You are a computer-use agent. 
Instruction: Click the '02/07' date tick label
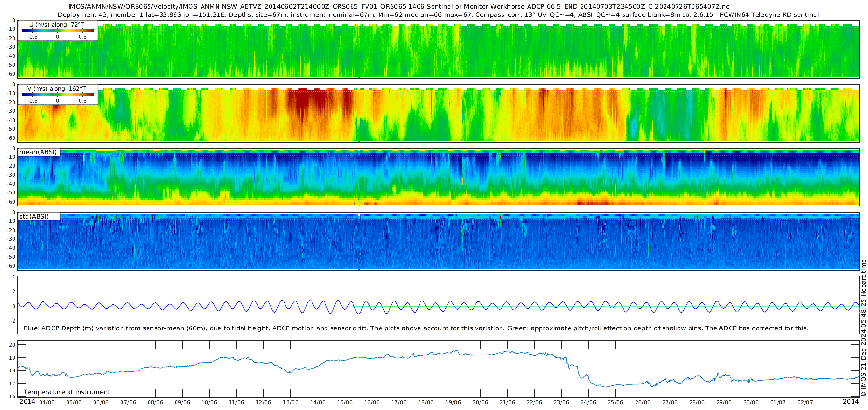point(805,402)
